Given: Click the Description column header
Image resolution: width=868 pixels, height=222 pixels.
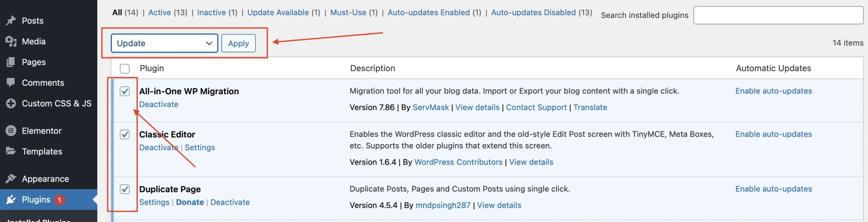Looking at the screenshot, I should (372, 68).
